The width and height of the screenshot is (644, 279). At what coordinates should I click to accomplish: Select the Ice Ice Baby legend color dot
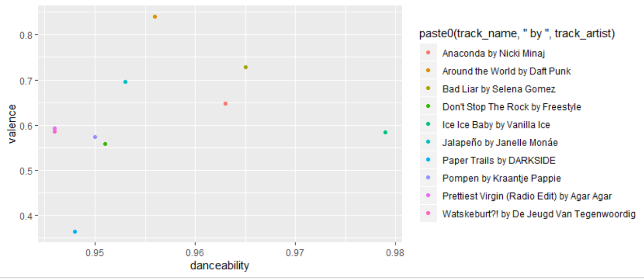click(428, 125)
